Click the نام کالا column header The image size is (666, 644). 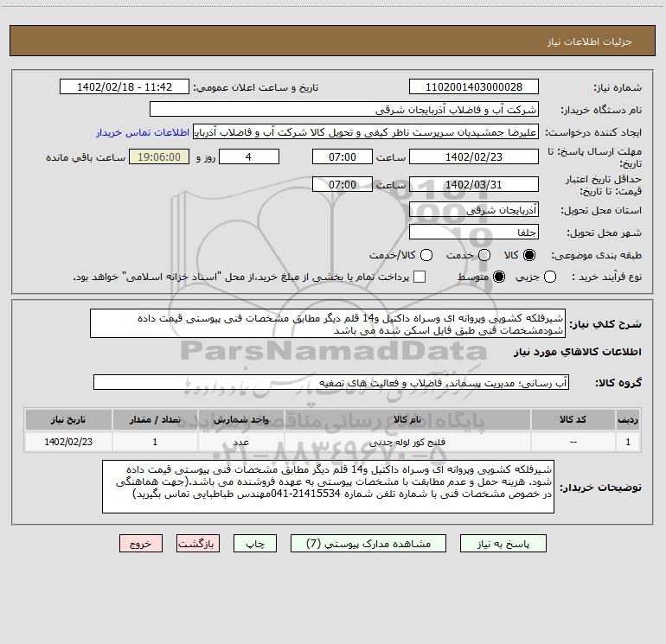[x=407, y=420]
